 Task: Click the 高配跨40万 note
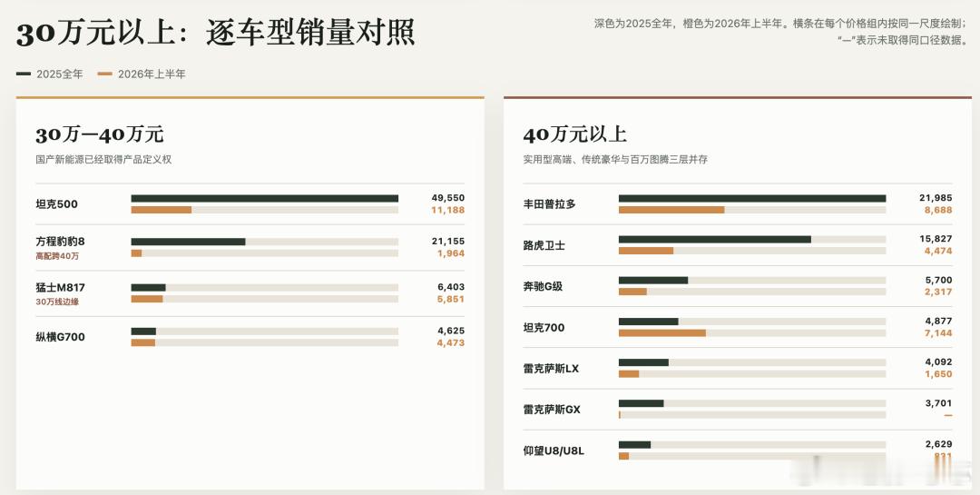[57, 256]
